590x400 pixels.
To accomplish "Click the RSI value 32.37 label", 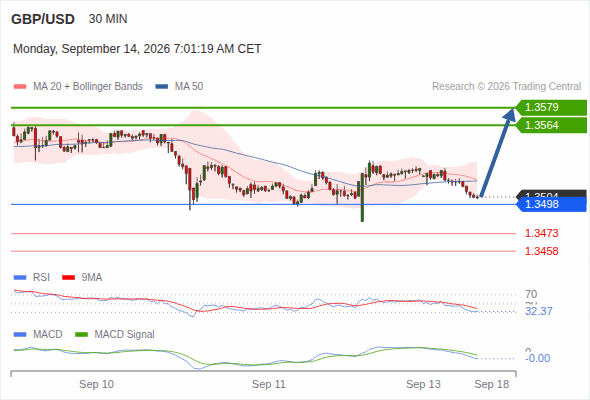I will [539, 312].
